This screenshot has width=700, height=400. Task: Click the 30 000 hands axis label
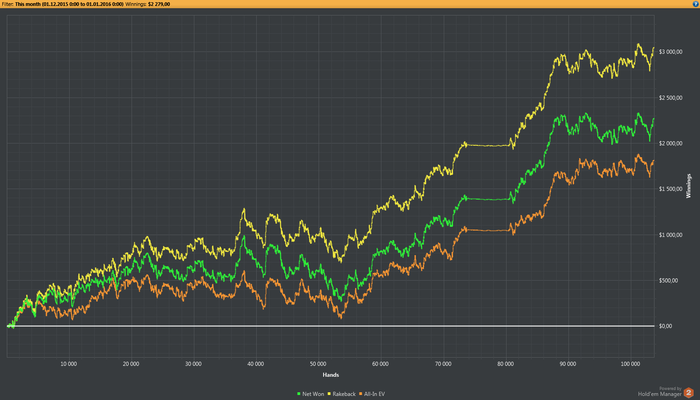[x=193, y=364]
